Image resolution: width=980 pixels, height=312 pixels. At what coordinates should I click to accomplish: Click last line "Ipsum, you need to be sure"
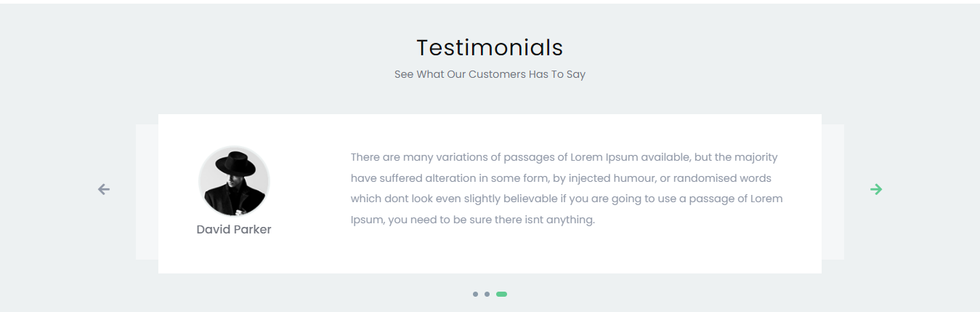click(472, 220)
